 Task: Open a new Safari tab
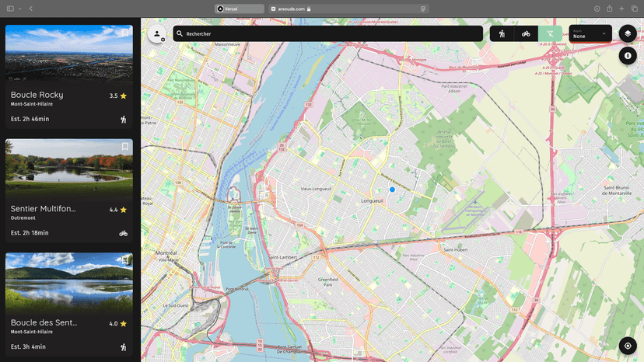pos(621,9)
